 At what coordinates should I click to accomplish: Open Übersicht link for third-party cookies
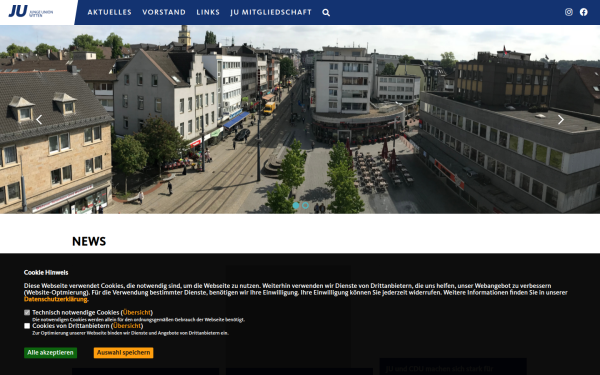coord(127,326)
